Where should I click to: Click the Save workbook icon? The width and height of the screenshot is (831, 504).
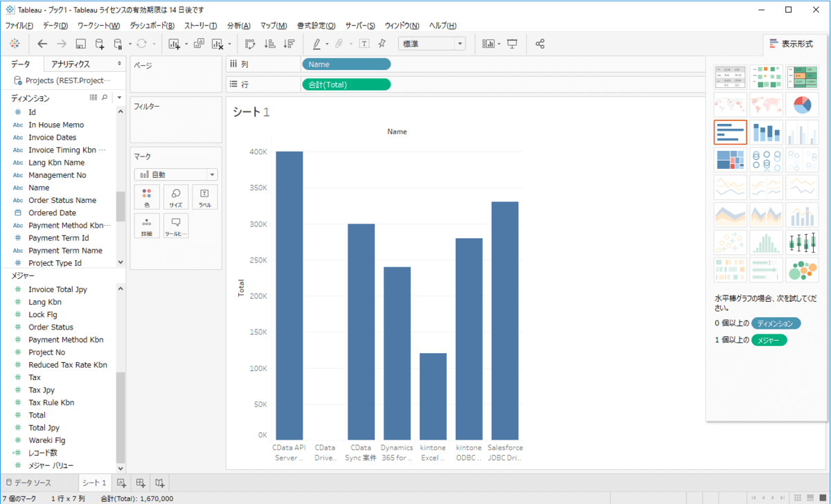click(x=80, y=44)
